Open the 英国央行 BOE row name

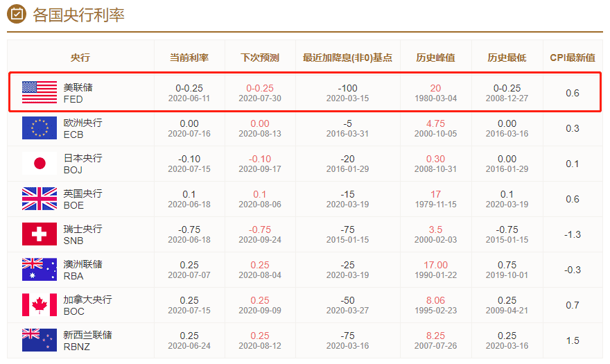(83, 199)
